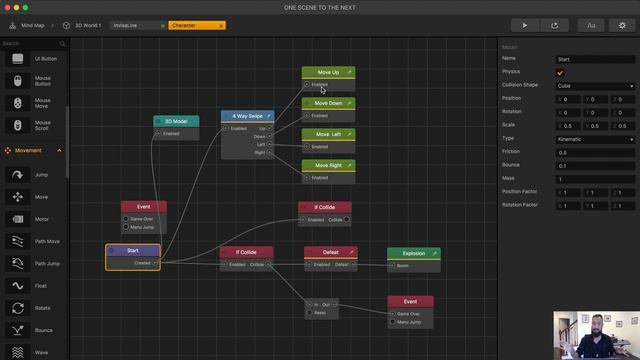This screenshot has width=640, height=360.
Task: Toggle Game Over port on left Event node
Action: [126, 219]
